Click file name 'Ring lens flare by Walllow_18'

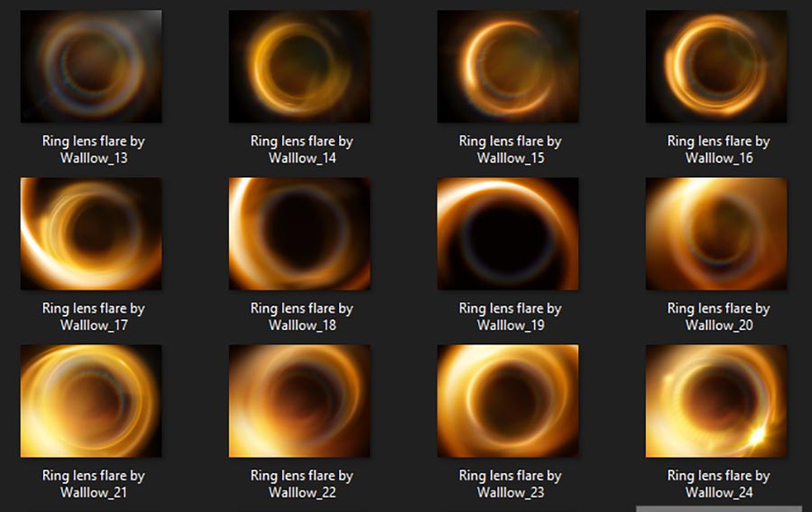302,316
